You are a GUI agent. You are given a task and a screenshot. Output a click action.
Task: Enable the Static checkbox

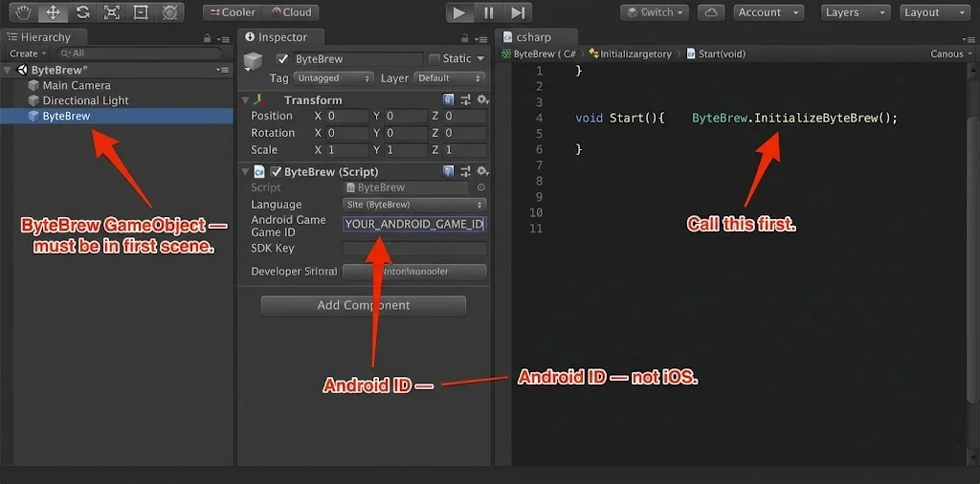pyautogui.click(x=434, y=58)
